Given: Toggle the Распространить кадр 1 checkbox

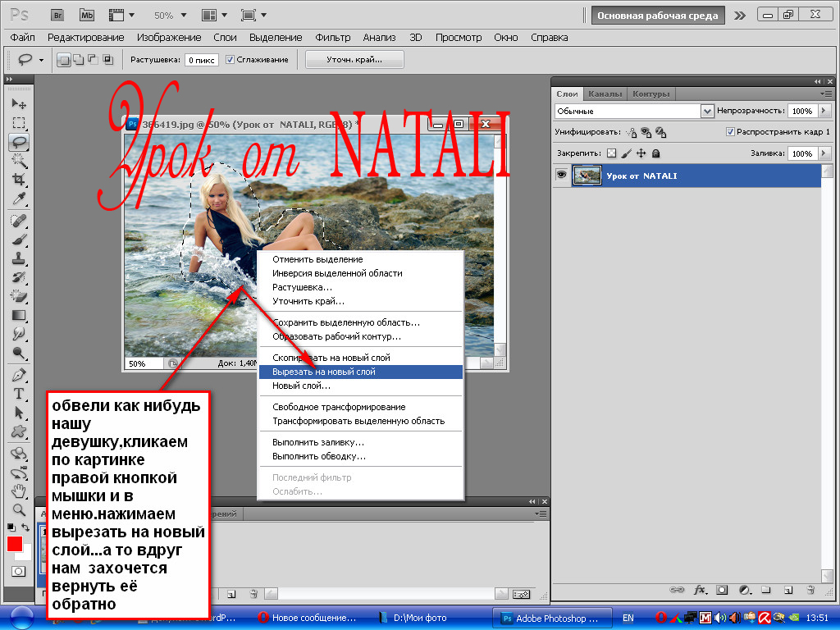Looking at the screenshot, I should coord(730,131).
